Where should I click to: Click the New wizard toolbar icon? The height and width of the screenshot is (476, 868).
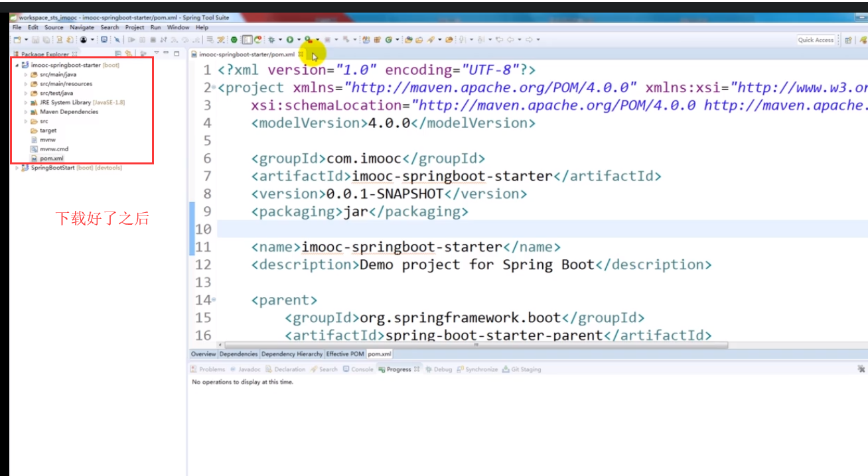(17, 40)
